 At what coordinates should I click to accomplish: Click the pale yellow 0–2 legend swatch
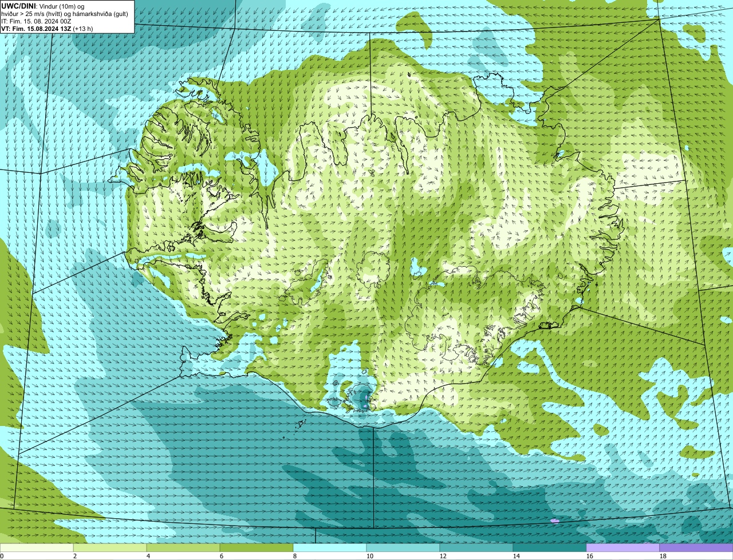point(37,547)
